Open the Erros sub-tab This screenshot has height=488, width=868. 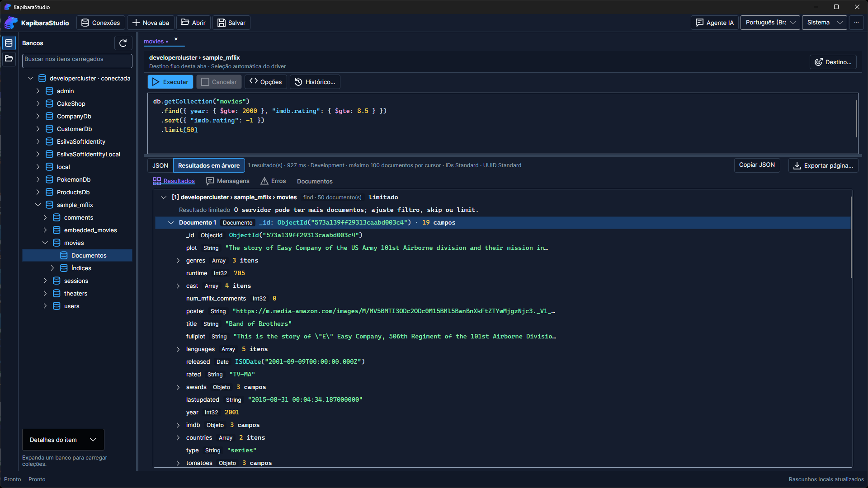pos(273,181)
